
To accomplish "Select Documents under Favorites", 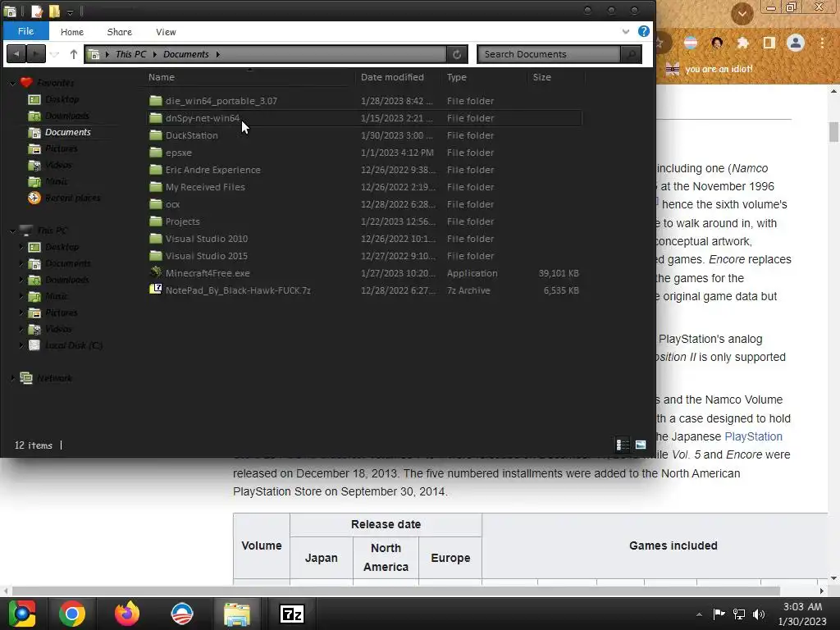I will point(59,132).
